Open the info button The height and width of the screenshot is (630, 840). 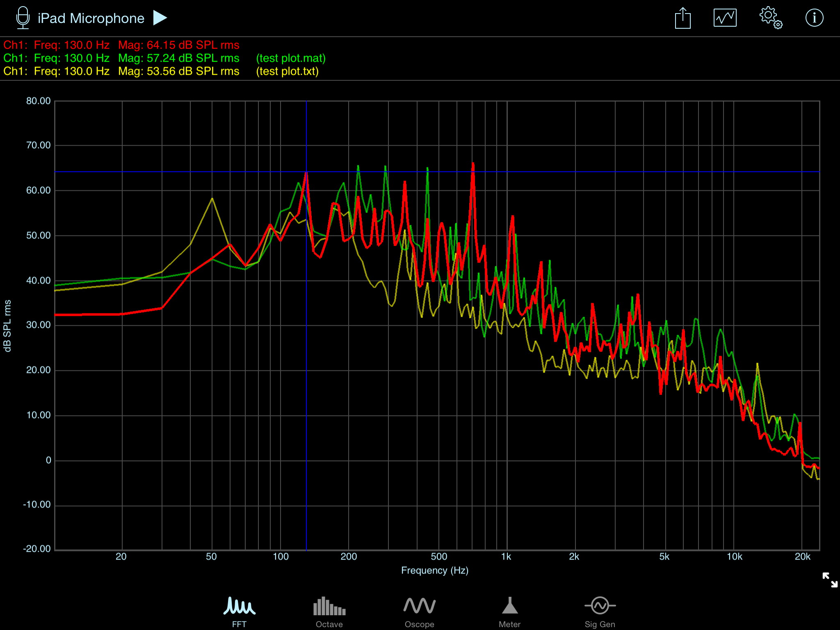click(x=814, y=18)
